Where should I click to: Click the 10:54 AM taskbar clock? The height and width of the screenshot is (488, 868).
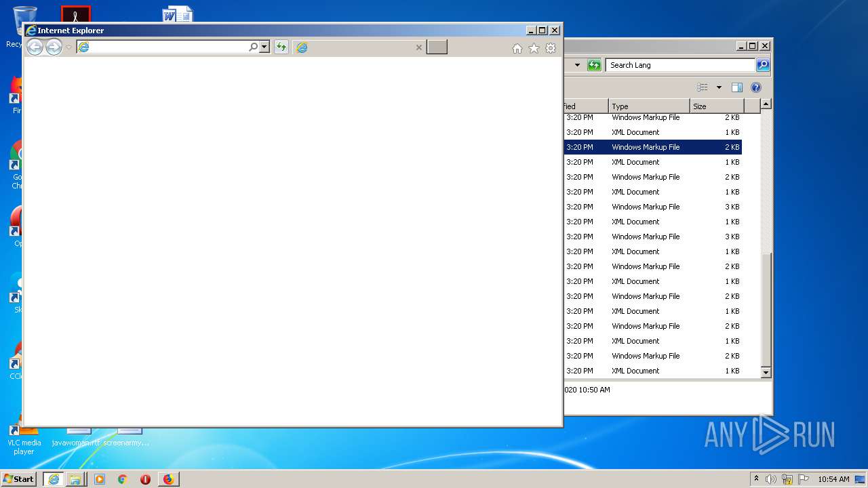click(x=833, y=479)
